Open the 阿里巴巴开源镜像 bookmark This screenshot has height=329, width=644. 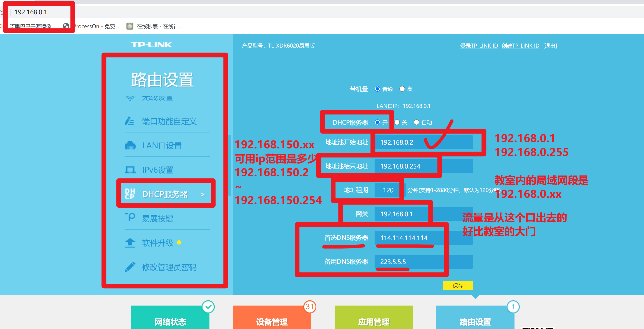coord(33,26)
